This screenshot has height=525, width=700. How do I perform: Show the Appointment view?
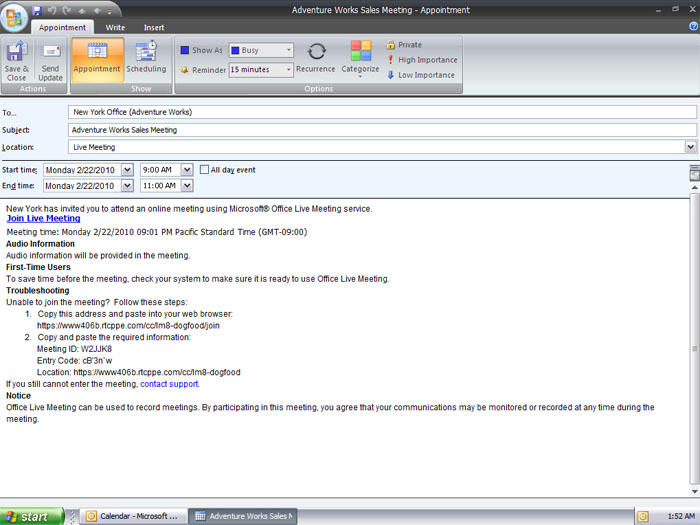[x=97, y=60]
